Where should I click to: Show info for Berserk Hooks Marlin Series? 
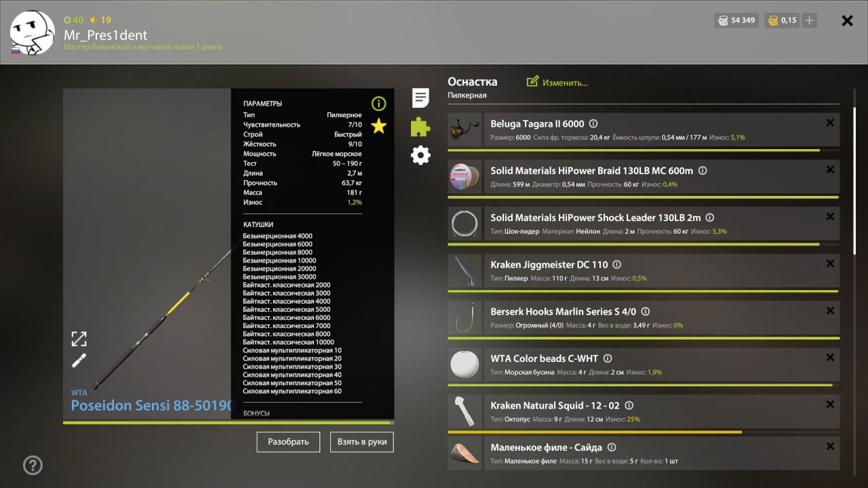646,312
